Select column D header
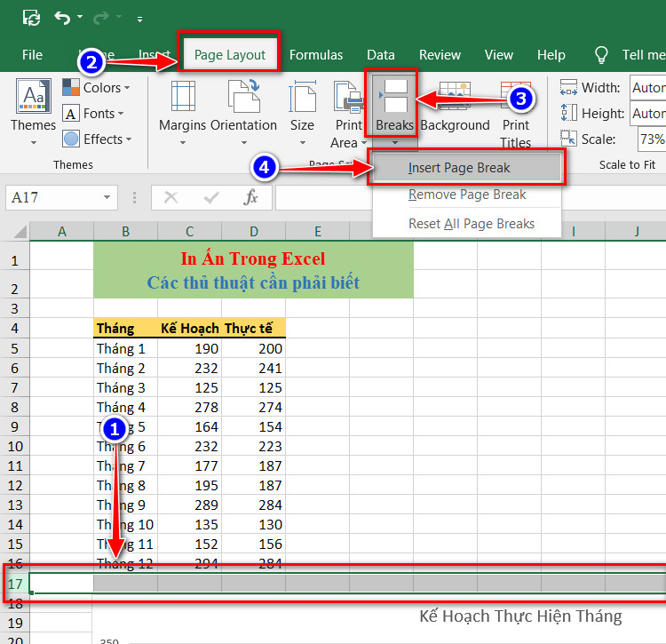This screenshot has height=644, width=666. click(254, 232)
